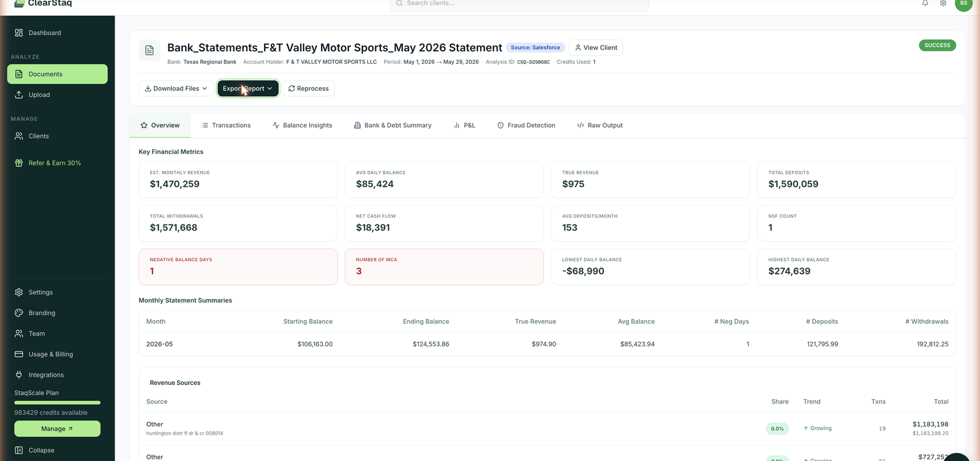Click the Collapse panel icon

pos(19,451)
